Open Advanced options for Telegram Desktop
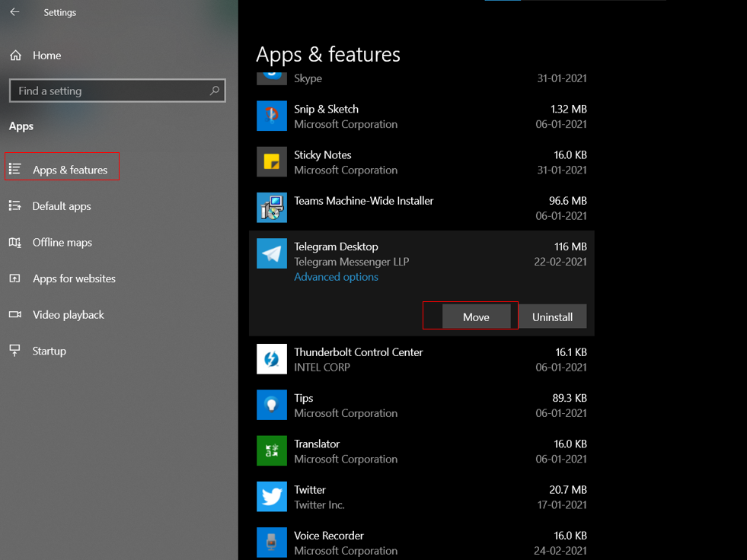Screen dimensions: 747x560 tap(336, 277)
